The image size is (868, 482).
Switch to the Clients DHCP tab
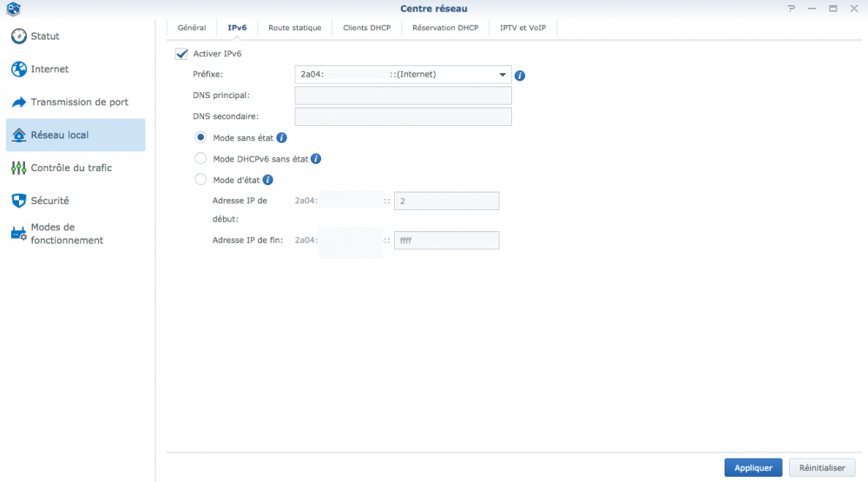(x=366, y=28)
